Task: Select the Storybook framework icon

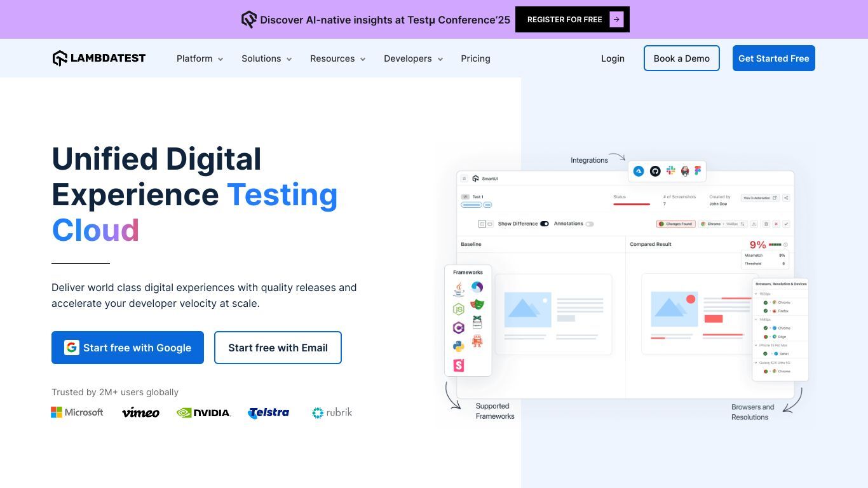Action: click(x=459, y=365)
